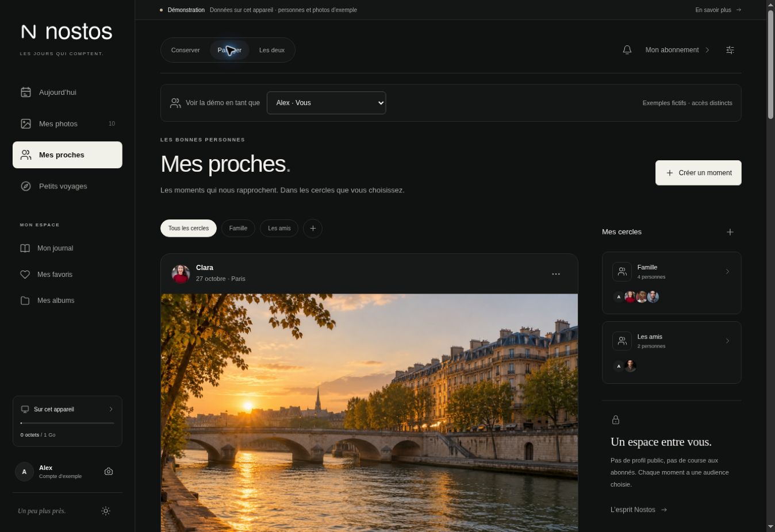Switch to Conserver mode

pos(186,50)
